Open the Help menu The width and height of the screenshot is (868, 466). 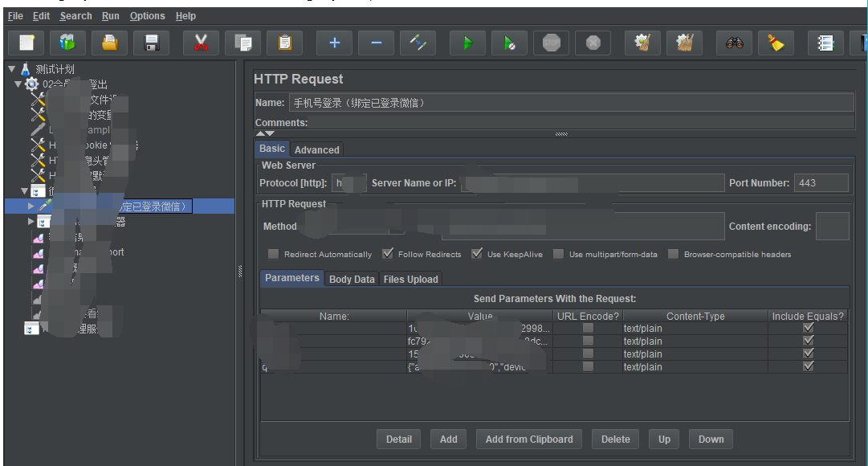[x=185, y=16]
